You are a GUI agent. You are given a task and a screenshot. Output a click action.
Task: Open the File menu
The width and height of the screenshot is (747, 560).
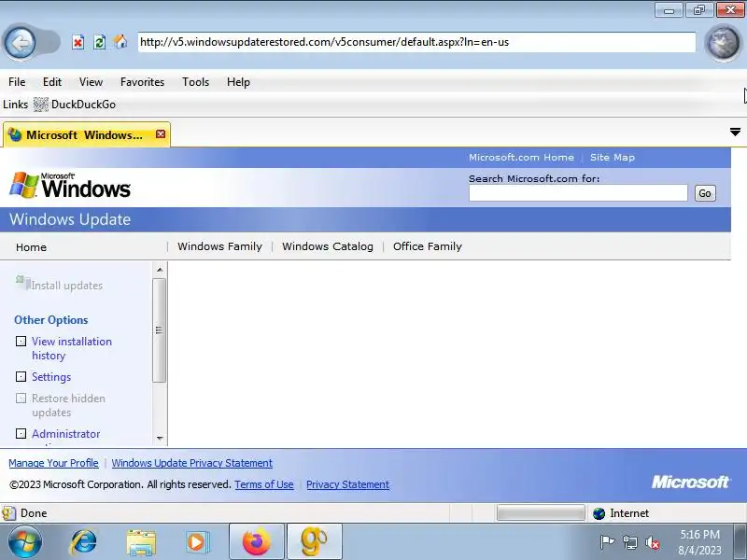pos(17,82)
